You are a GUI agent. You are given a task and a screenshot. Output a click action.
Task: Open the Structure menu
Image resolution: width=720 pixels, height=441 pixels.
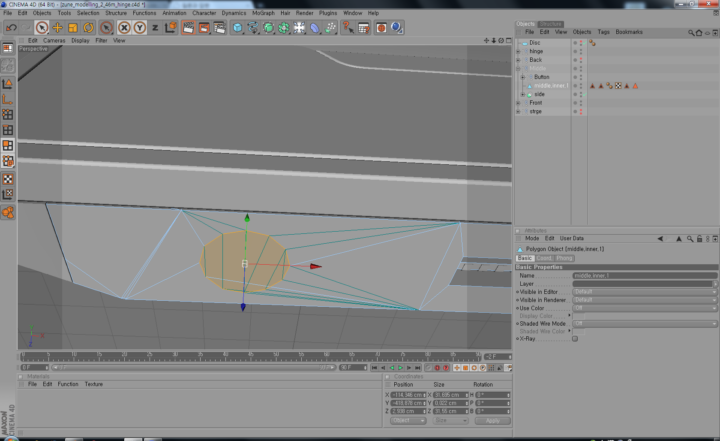point(116,13)
